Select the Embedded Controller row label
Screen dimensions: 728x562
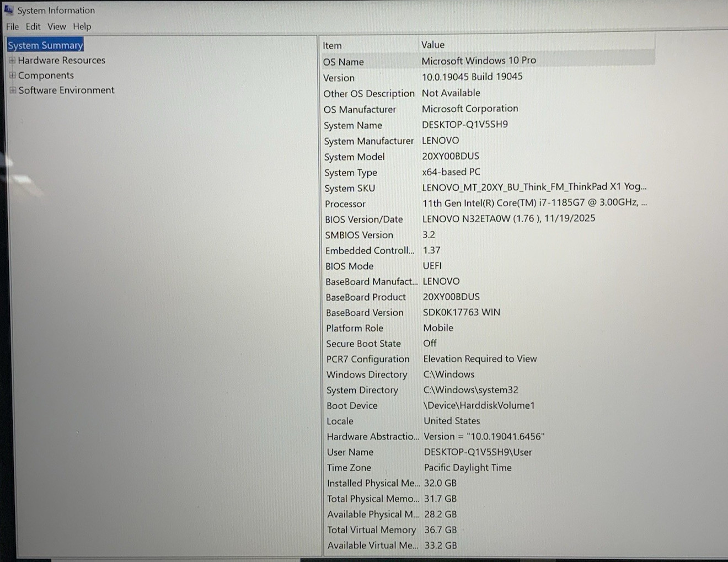pyautogui.click(x=370, y=250)
